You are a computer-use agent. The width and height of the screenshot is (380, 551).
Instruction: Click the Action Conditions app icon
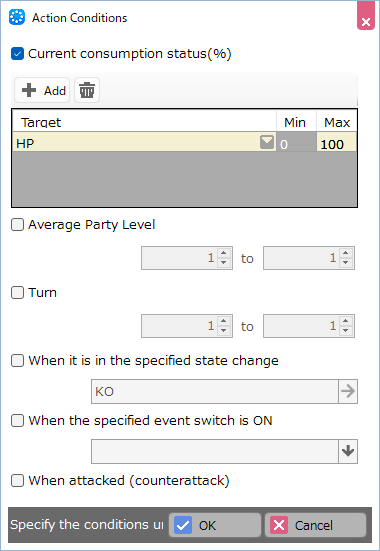17,17
